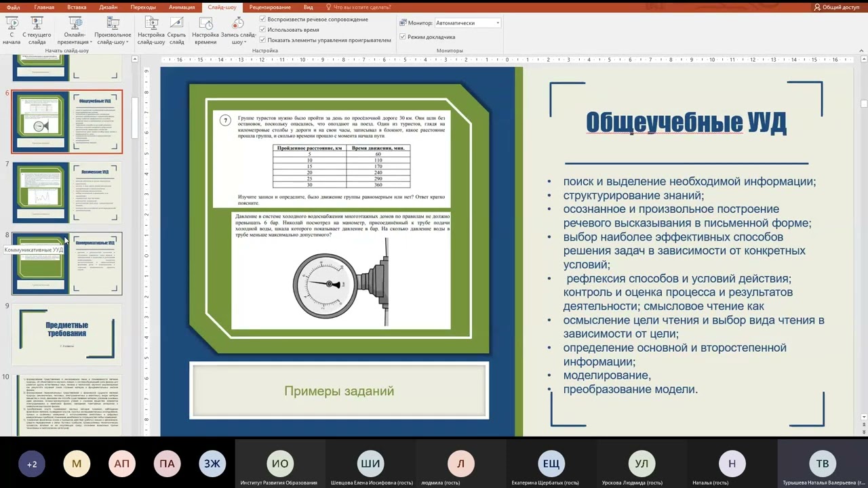Select participant Шевцова Елена Иосифовна avatar
868x488 pixels.
pyautogui.click(x=370, y=464)
